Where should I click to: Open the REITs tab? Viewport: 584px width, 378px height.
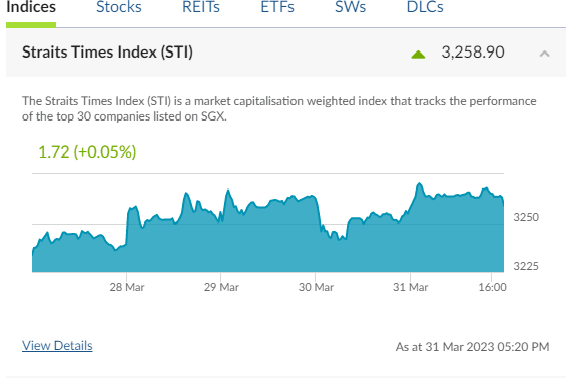(x=201, y=7)
